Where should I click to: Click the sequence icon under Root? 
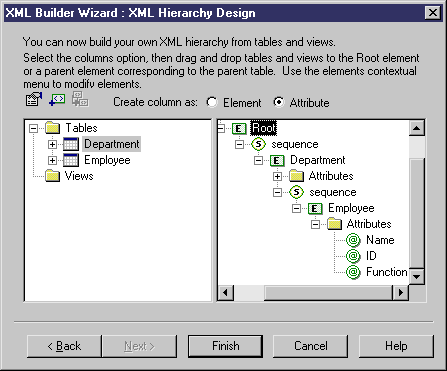pyautogui.click(x=258, y=144)
